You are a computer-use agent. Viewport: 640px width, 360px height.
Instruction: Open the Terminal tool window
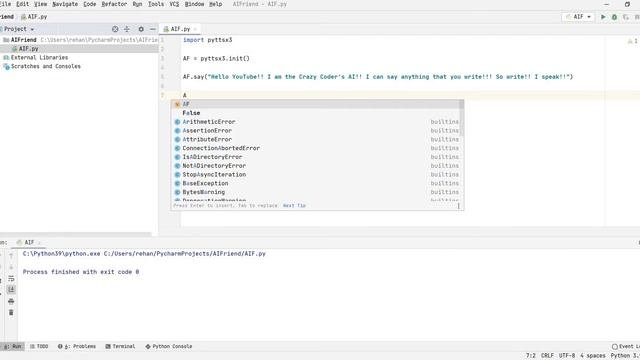point(120,347)
